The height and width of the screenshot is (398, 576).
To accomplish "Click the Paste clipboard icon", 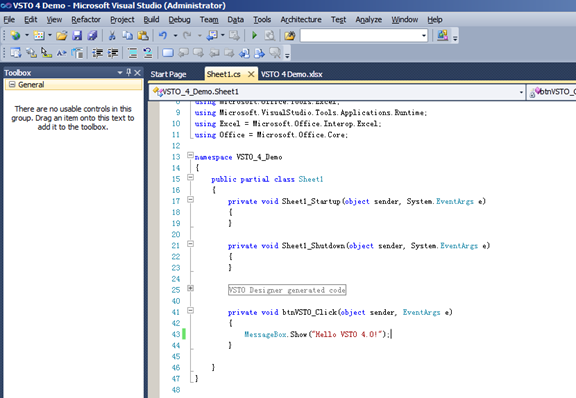I will [143, 36].
